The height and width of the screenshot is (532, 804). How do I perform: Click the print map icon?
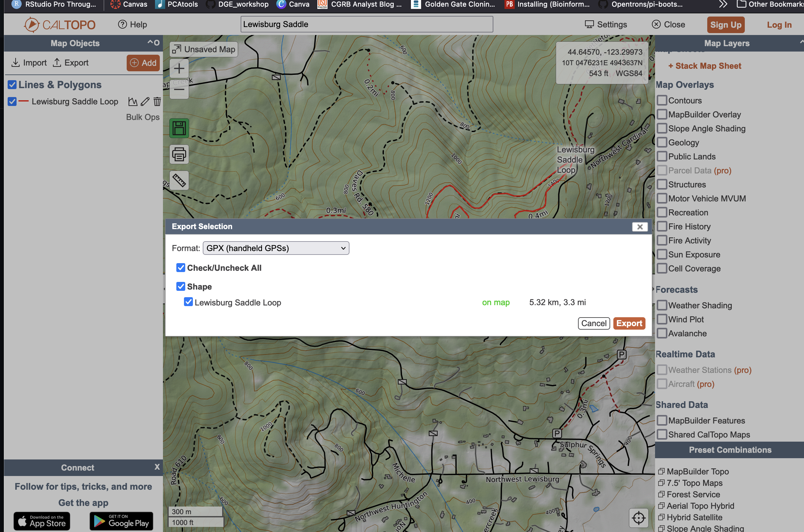(x=179, y=154)
